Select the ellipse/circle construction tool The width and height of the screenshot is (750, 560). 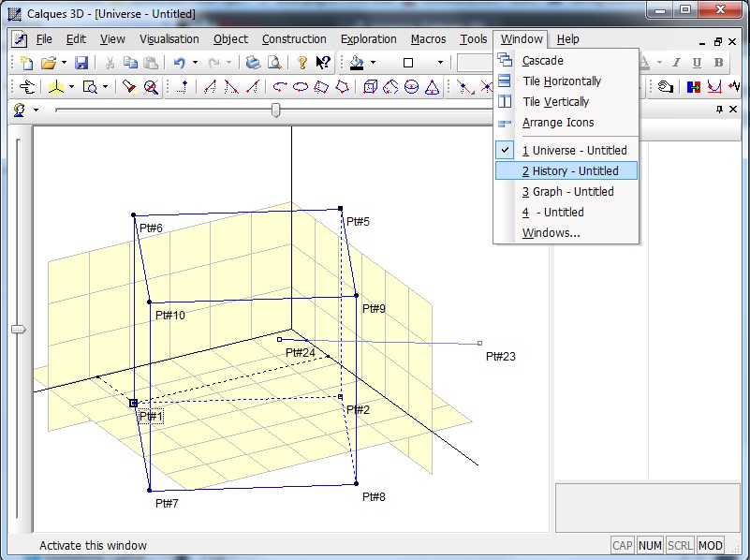[x=301, y=87]
